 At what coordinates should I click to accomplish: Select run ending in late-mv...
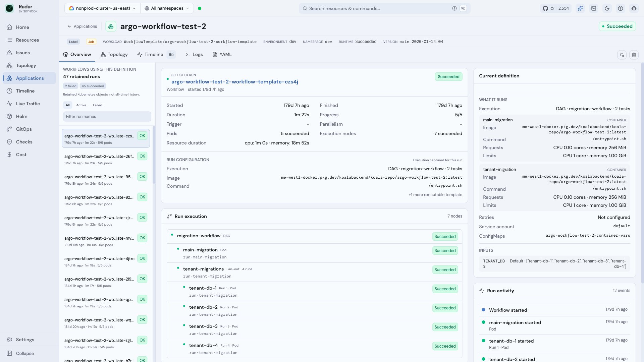(106, 241)
